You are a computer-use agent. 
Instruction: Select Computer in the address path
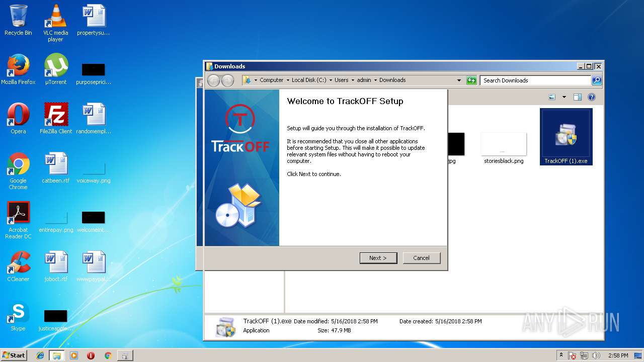coord(272,80)
